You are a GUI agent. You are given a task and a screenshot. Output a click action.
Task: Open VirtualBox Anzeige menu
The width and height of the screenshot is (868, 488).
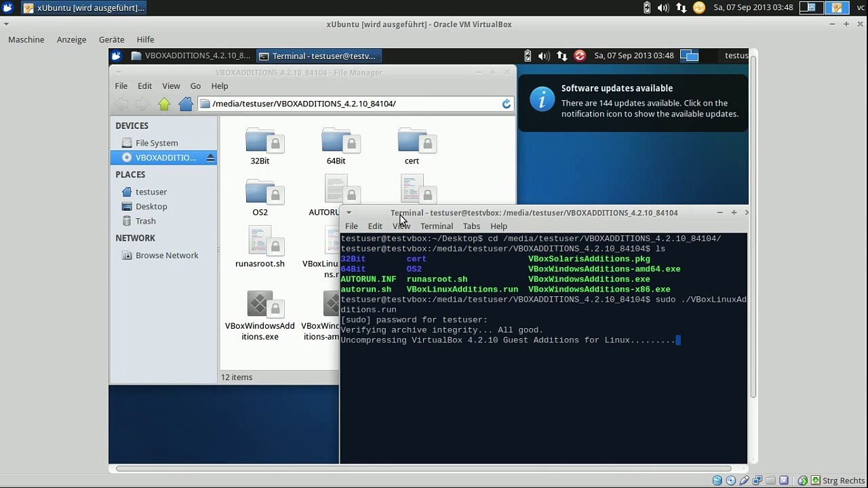[x=71, y=39]
